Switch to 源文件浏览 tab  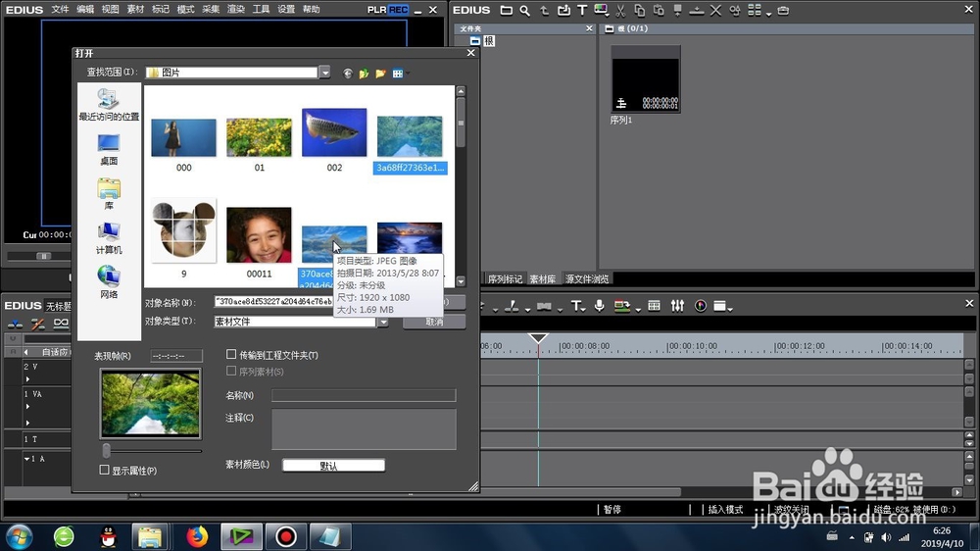point(587,279)
